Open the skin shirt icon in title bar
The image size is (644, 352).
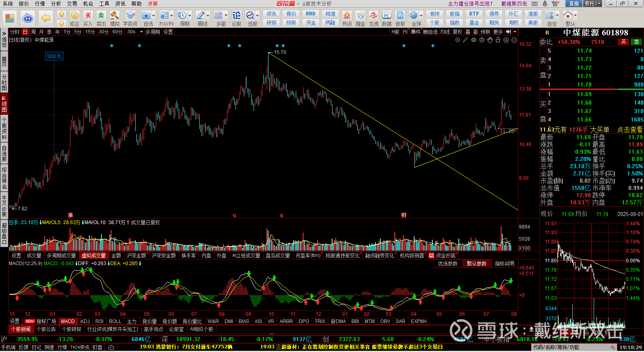(556, 4)
